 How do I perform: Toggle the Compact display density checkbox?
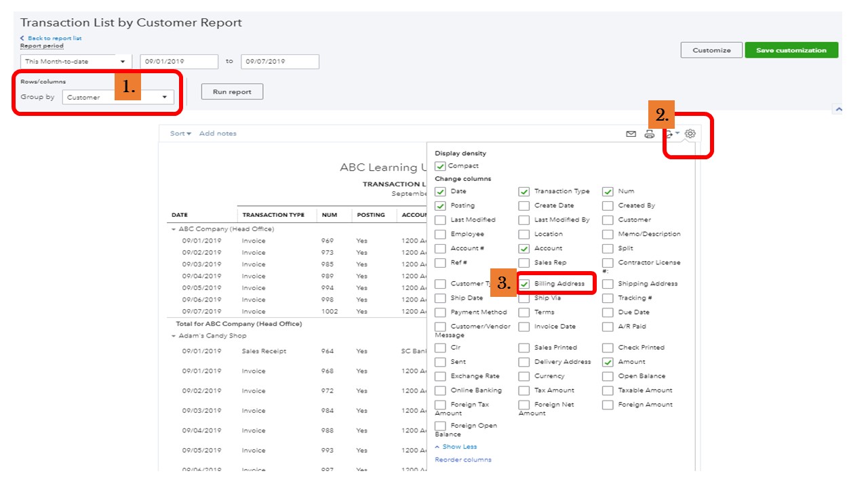[441, 166]
